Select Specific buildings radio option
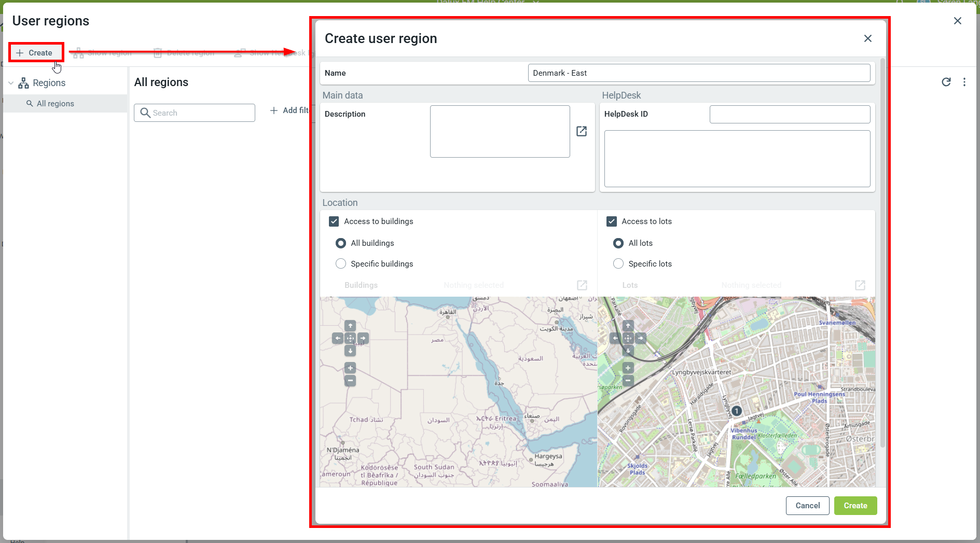980x543 pixels. pyautogui.click(x=341, y=264)
